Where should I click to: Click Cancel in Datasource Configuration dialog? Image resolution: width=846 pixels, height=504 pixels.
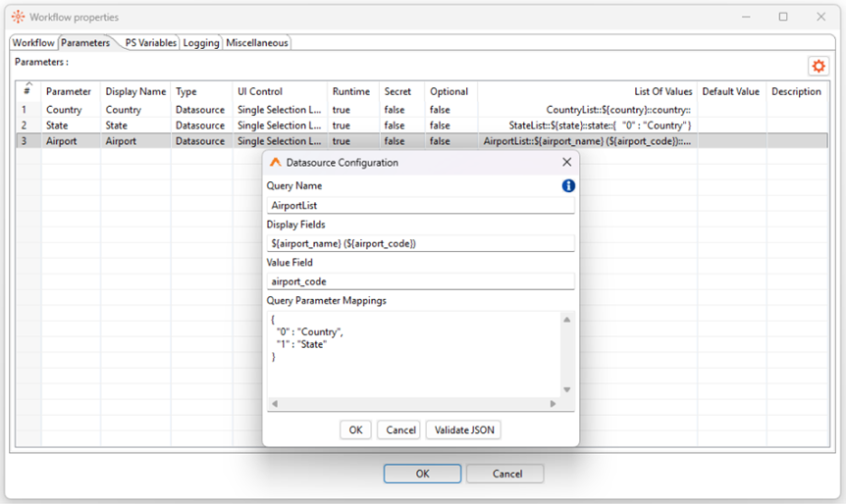(x=400, y=429)
